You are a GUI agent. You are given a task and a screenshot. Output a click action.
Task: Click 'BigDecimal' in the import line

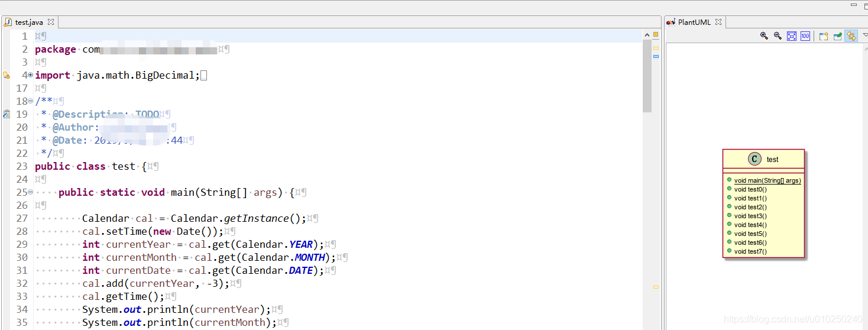[x=165, y=75]
